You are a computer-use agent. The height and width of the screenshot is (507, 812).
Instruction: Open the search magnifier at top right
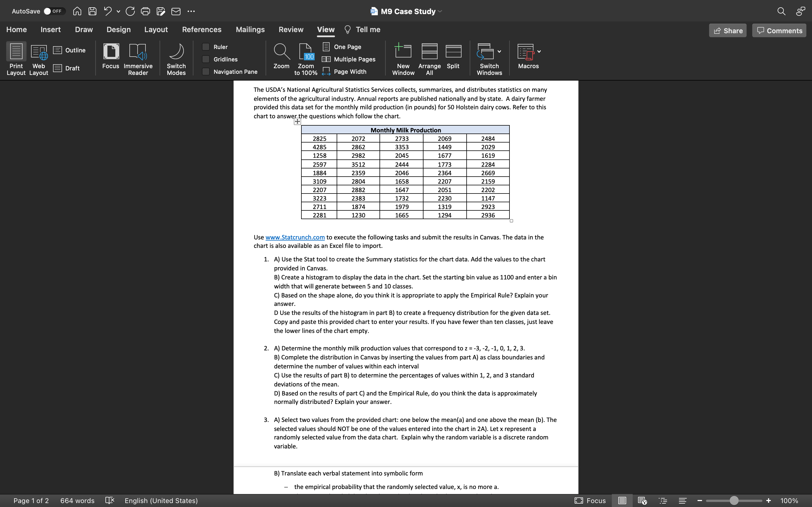[781, 11]
